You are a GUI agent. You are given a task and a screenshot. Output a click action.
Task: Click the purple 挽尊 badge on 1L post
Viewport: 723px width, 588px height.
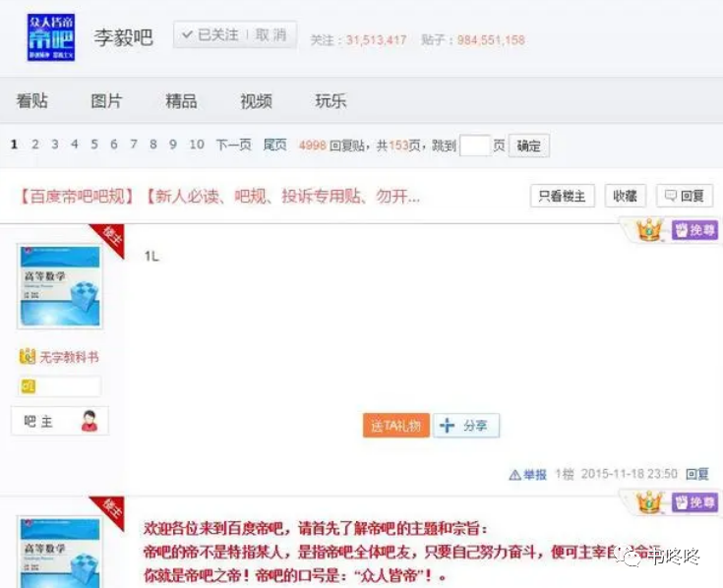[x=694, y=230]
